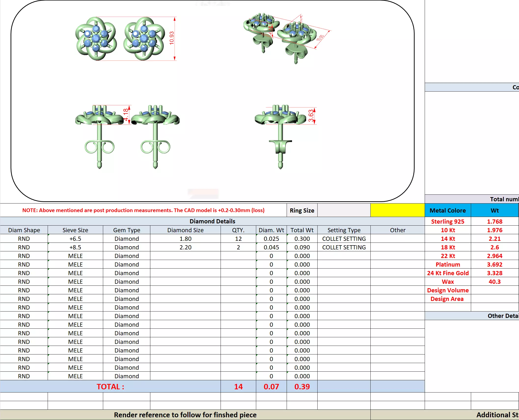Select the Other column header
Screen dimensions: 519x420
pos(398,230)
